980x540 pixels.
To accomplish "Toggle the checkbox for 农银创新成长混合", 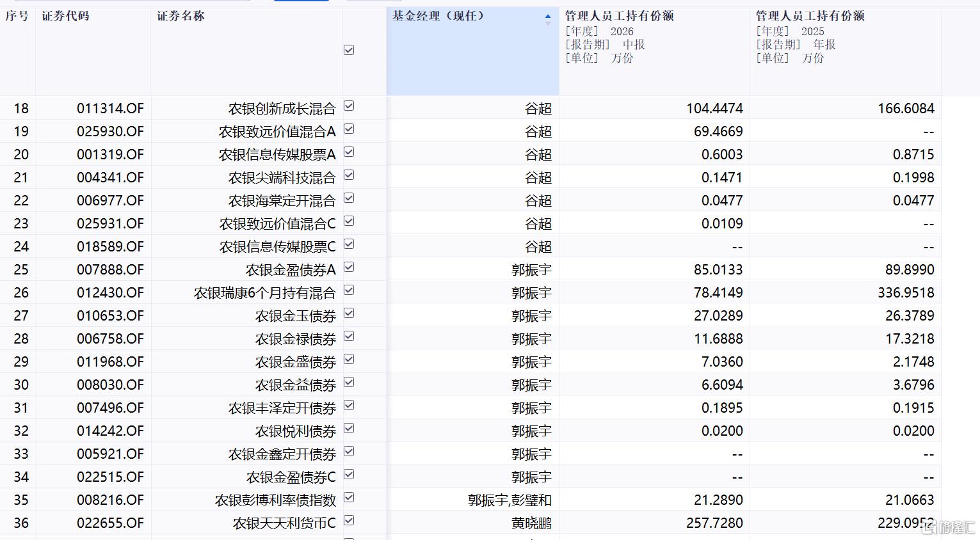I will (x=349, y=106).
